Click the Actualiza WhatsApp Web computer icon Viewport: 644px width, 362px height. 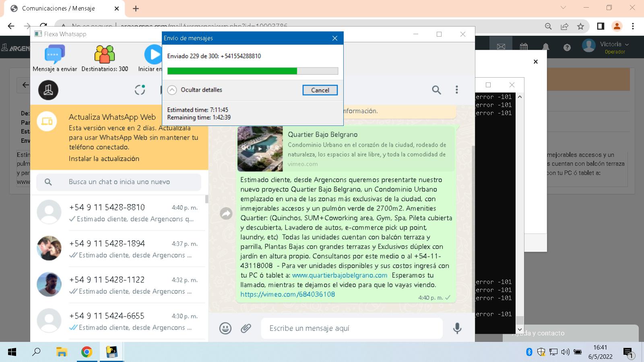(47, 121)
